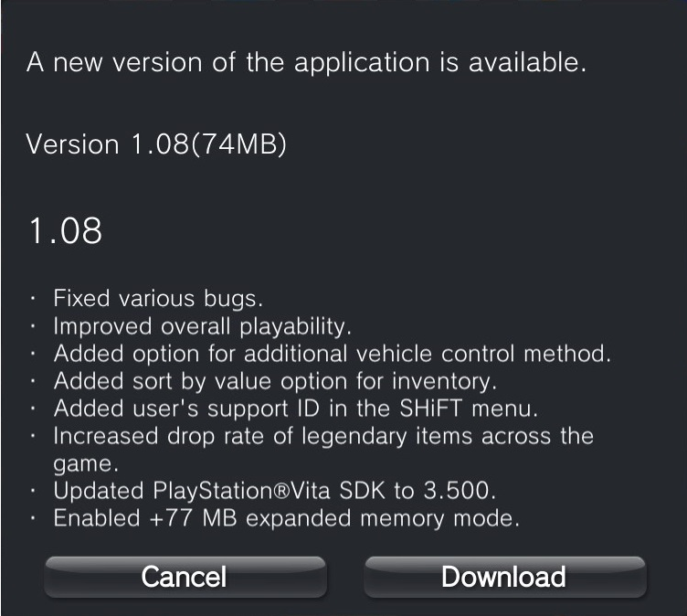
Task: Click the bullet before 'Improved overall playability'
Action: [x=33, y=326]
